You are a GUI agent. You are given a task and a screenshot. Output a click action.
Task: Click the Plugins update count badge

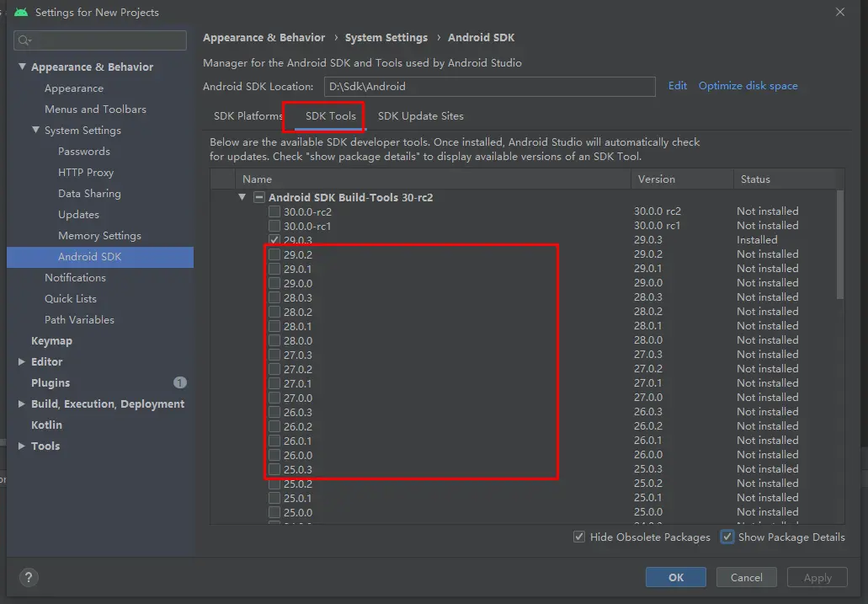point(180,382)
